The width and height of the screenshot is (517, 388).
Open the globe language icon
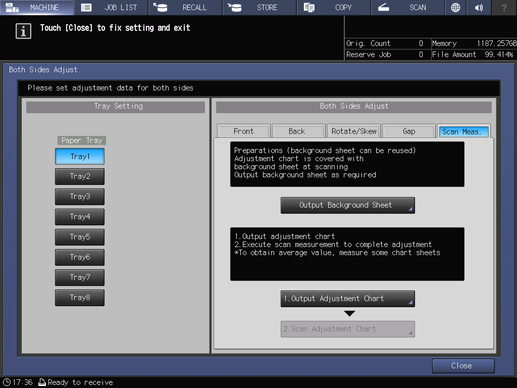coord(455,7)
